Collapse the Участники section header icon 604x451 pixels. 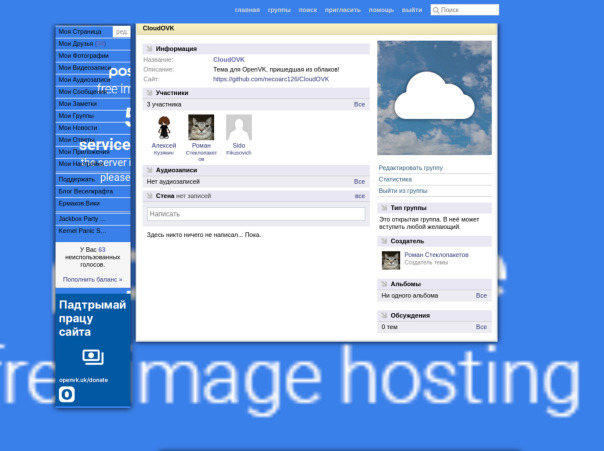click(149, 93)
